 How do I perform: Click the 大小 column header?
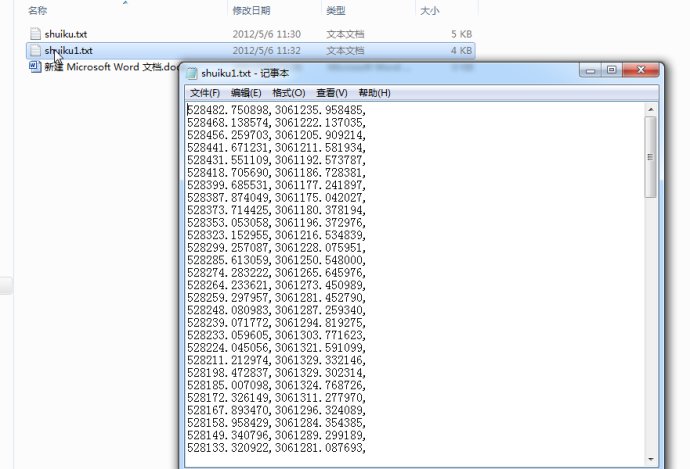(429, 10)
